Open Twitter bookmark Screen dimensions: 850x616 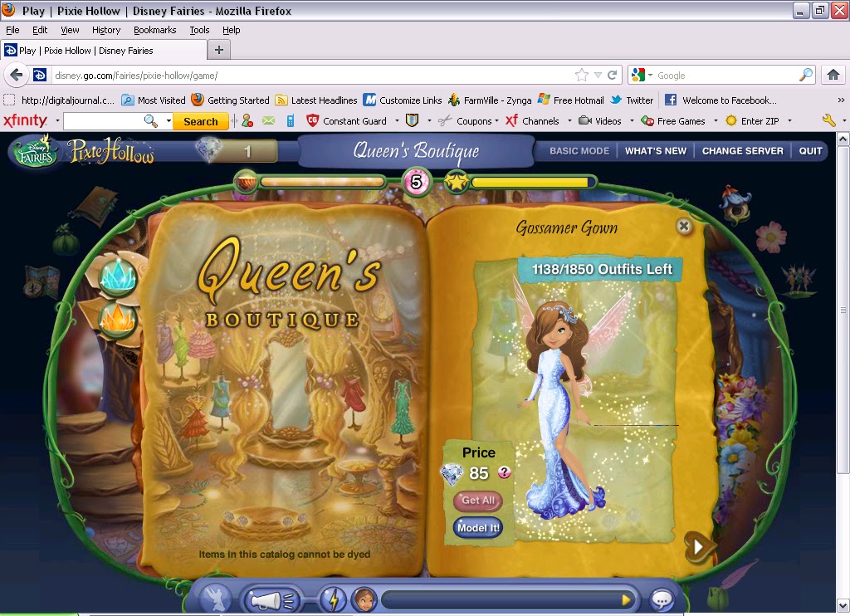(x=632, y=100)
